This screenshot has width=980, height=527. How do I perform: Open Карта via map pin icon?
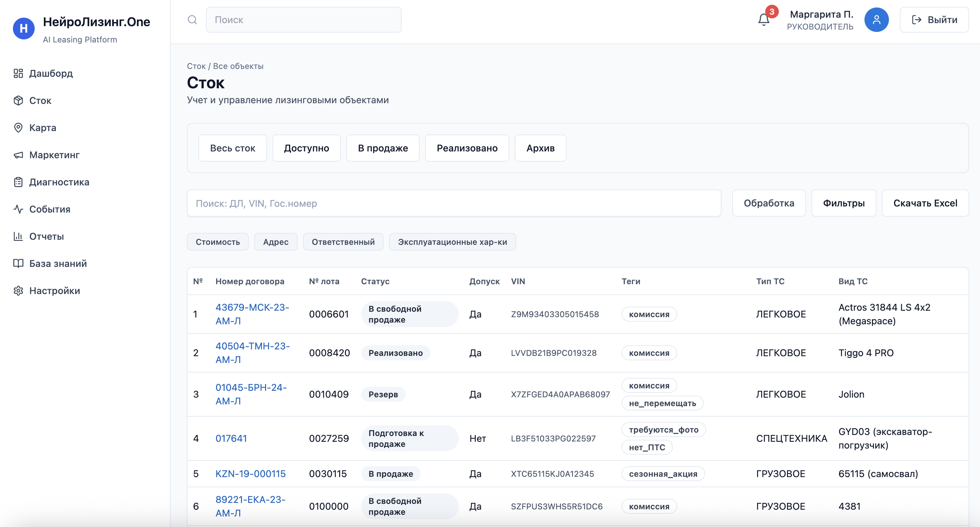point(18,128)
